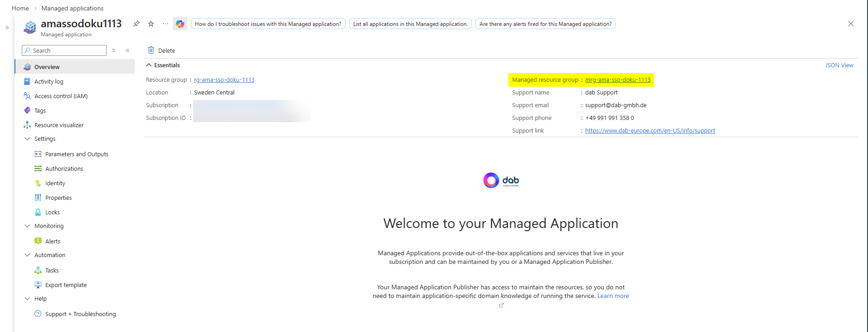Click the Delete trash icon
Viewport: 868px width, 332px height.
[151, 50]
